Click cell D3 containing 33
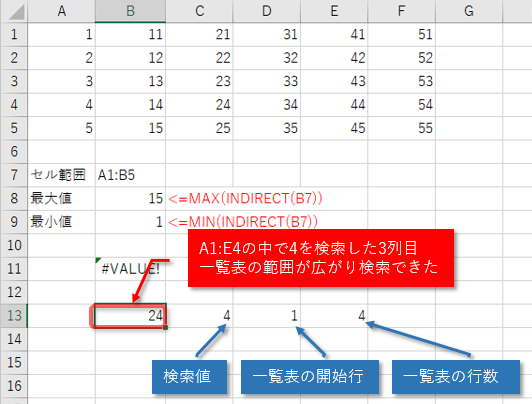Viewport: 532px width, 404px height. coord(267,81)
